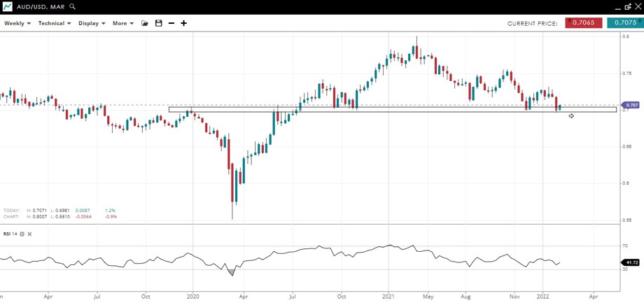The width and height of the screenshot is (644, 305).
Task: Click the teal buy price 0.7075
Action: click(624, 23)
